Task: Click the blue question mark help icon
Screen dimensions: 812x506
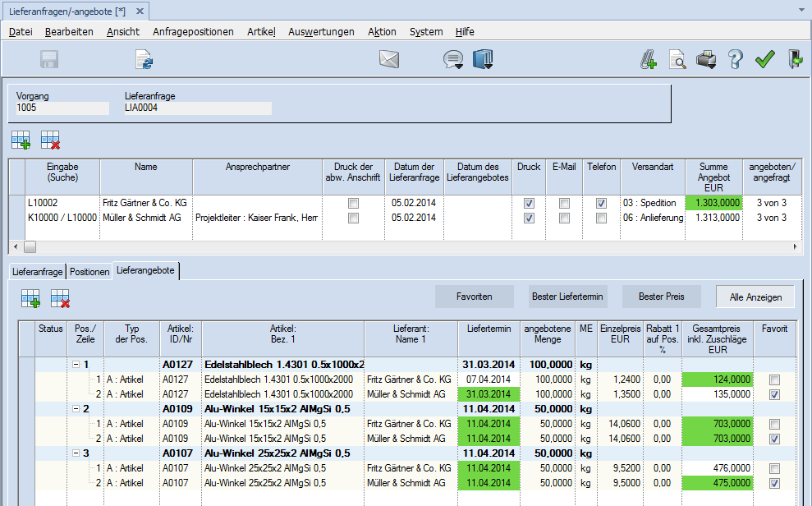Action: point(735,59)
